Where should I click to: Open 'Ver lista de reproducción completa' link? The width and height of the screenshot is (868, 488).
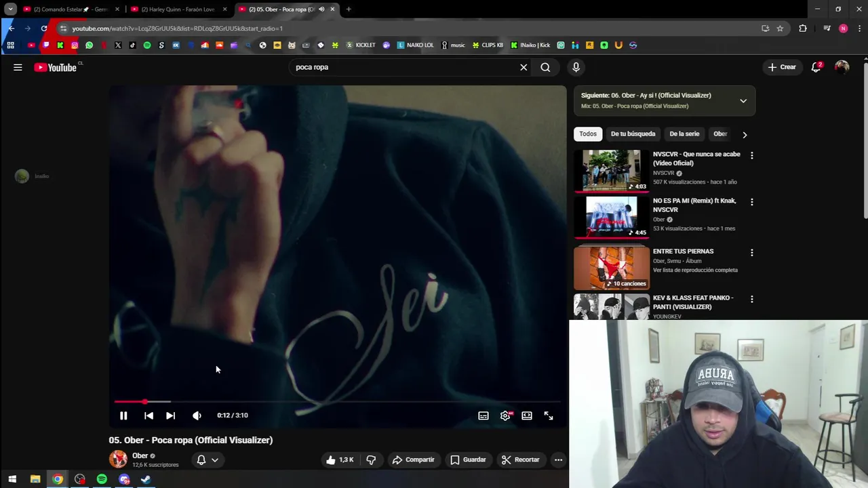tap(695, 270)
